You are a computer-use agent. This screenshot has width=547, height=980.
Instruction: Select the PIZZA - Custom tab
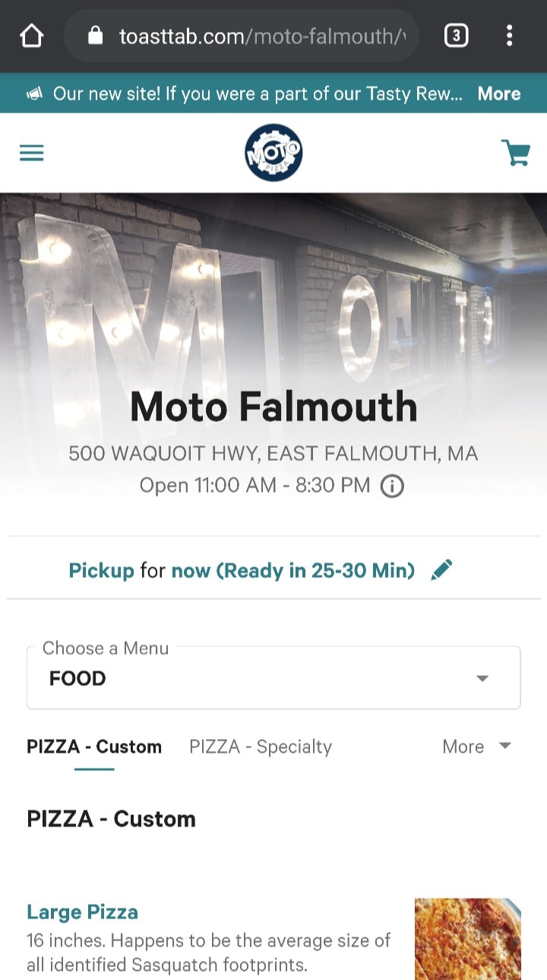click(x=94, y=747)
